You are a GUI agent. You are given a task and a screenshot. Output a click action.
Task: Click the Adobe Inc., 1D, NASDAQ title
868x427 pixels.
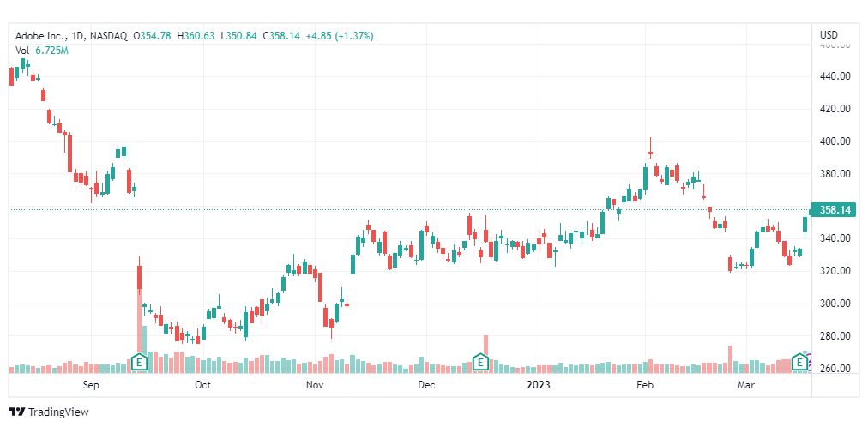pyautogui.click(x=71, y=36)
